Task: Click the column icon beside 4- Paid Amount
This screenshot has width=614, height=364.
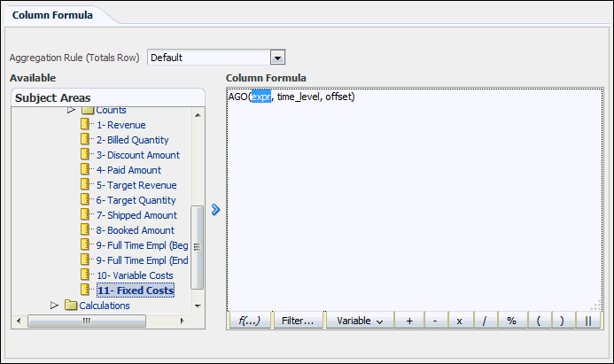Action: 85,169
